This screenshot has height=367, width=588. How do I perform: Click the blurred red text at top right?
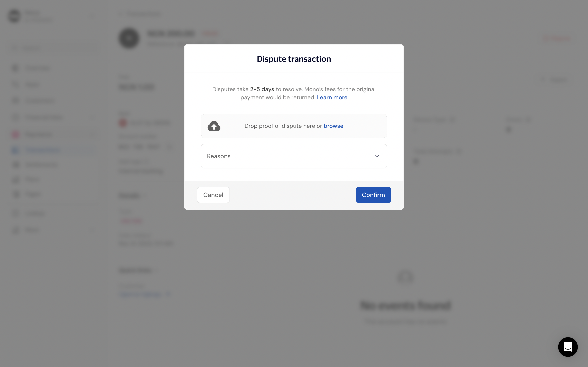[x=556, y=39]
